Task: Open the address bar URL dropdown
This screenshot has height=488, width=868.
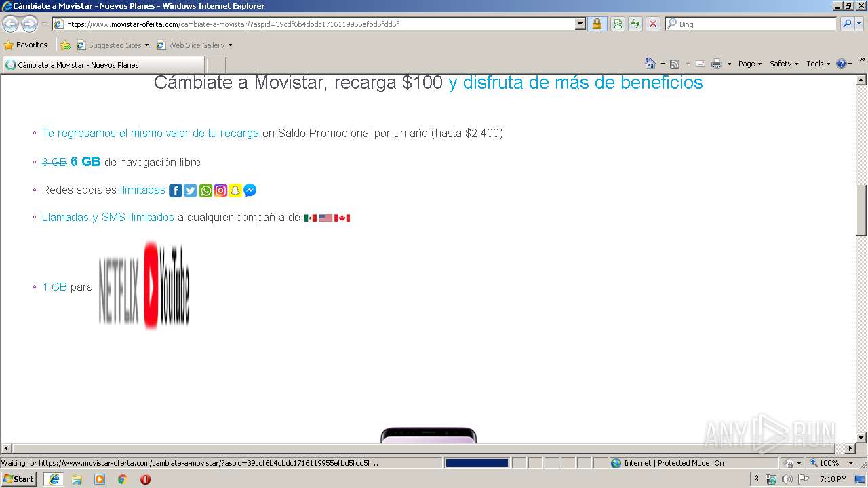Action: (580, 24)
